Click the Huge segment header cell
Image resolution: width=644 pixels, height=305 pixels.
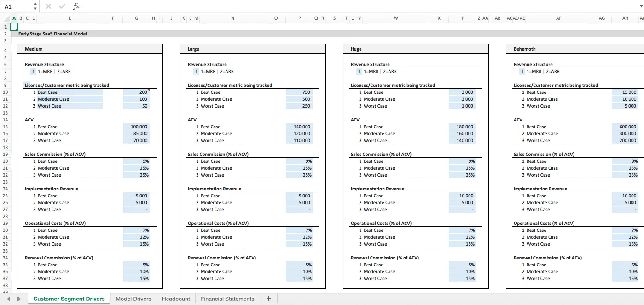[x=416, y=49]
